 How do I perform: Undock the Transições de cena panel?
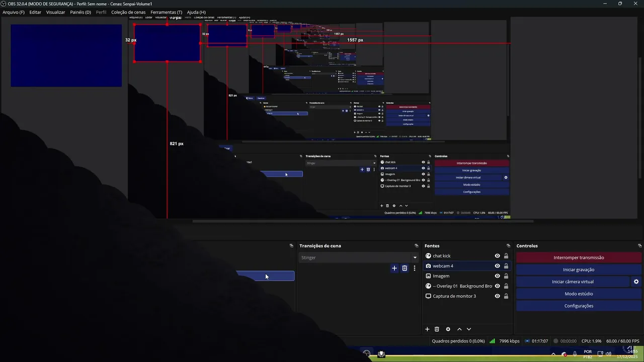coord(416,246)
